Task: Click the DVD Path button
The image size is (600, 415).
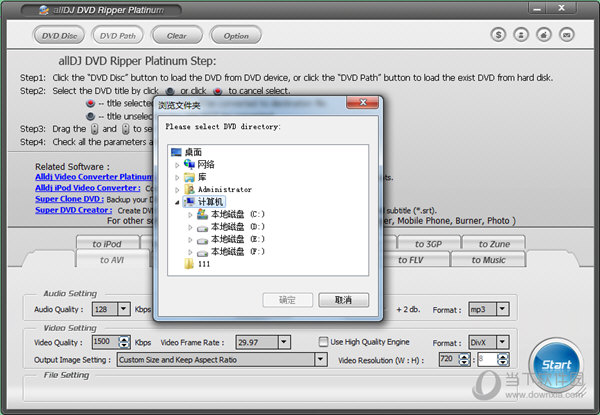Action: coord(118,36)
